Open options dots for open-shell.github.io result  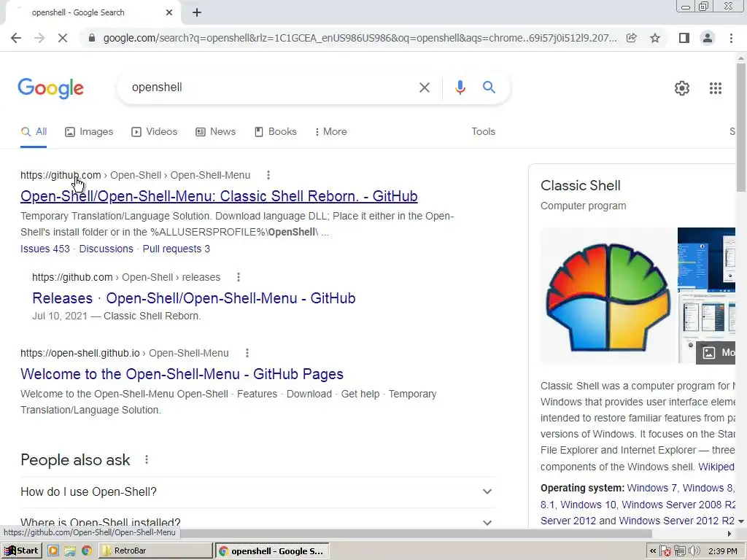click(247, 353)
